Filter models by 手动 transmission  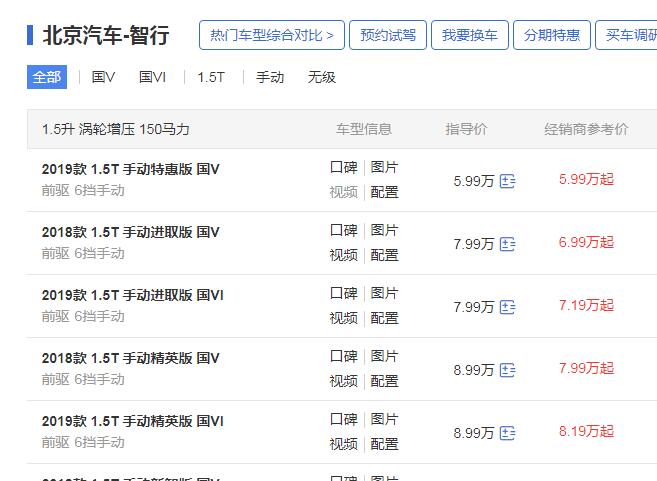[270, 77]
